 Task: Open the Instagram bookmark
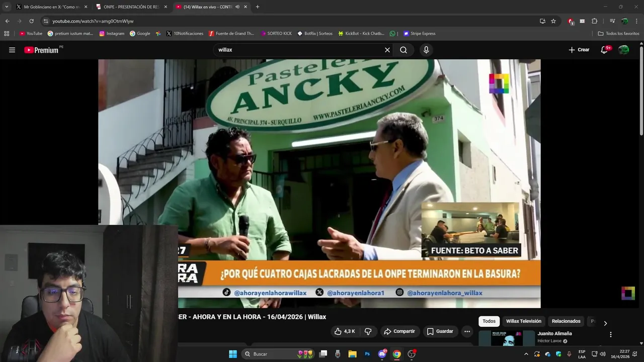(112, 34)
